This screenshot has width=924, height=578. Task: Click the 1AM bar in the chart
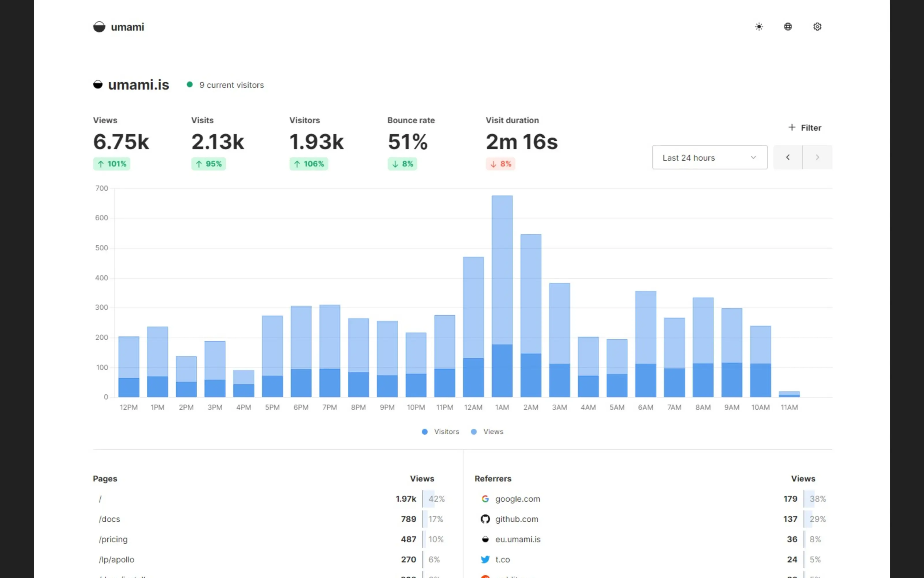tap(502, 296)
